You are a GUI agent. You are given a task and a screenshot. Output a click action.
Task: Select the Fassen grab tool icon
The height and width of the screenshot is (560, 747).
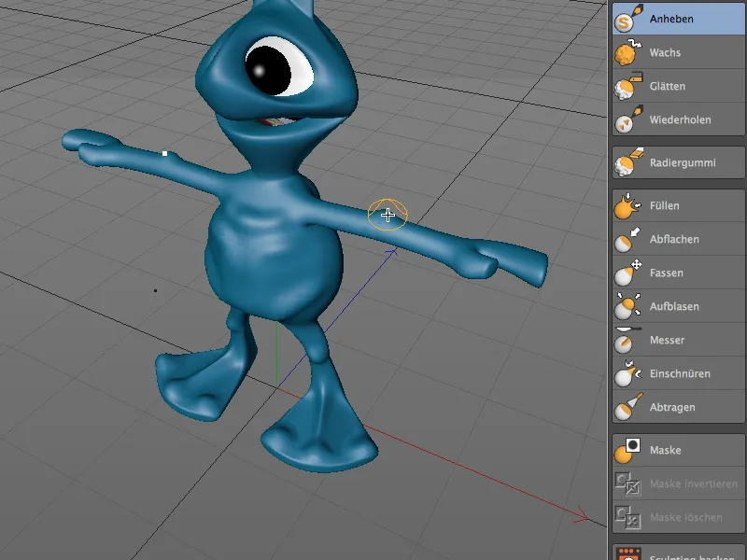pyautogui.click(x=627, y=273)
